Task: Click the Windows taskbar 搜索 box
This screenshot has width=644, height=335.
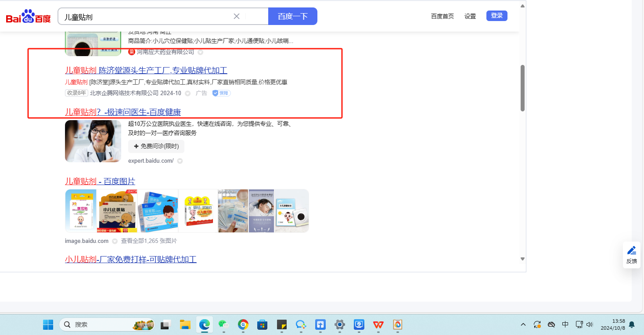Action: click(107, 325)
